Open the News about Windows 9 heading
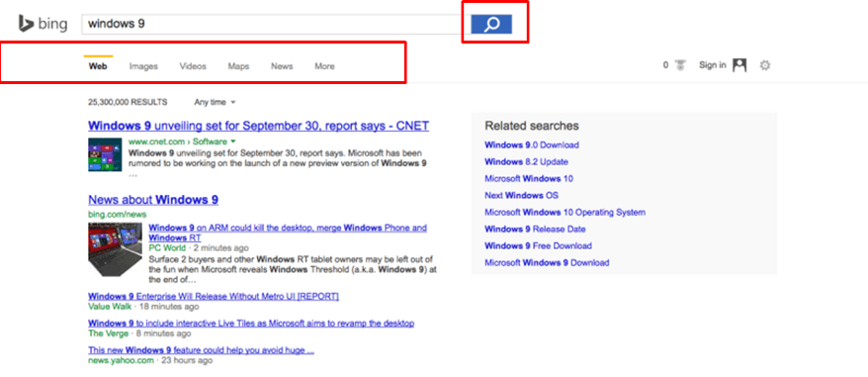 (x=153, y=200)
